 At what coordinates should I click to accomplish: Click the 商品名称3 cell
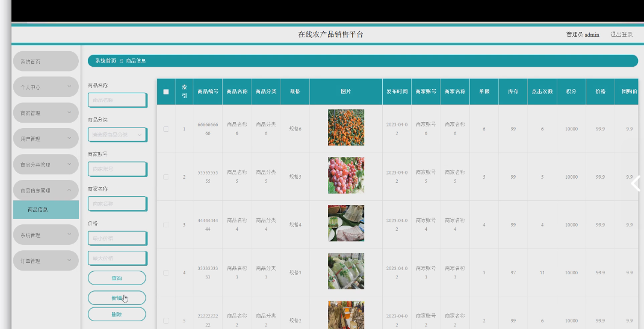(x=237, y=273)
